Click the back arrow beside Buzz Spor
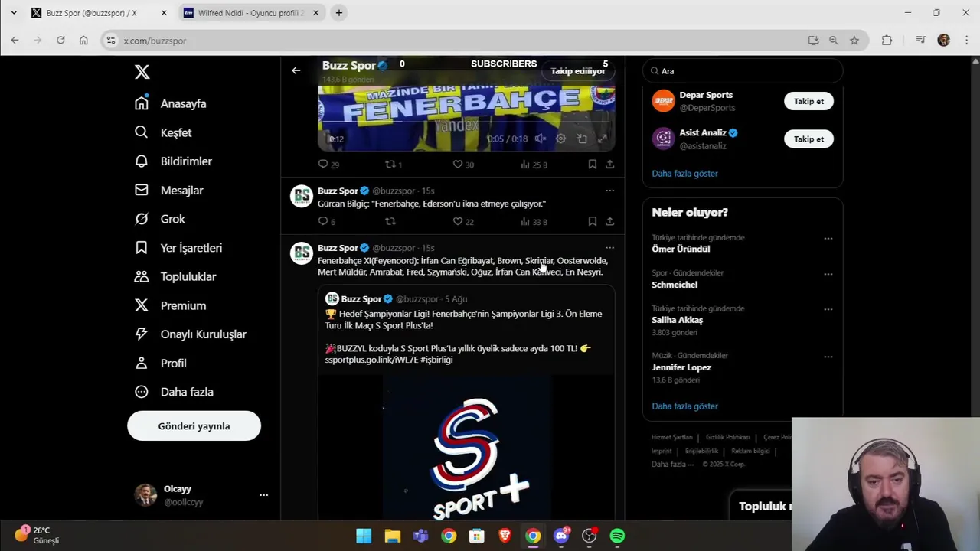 [x=296, y=70]
